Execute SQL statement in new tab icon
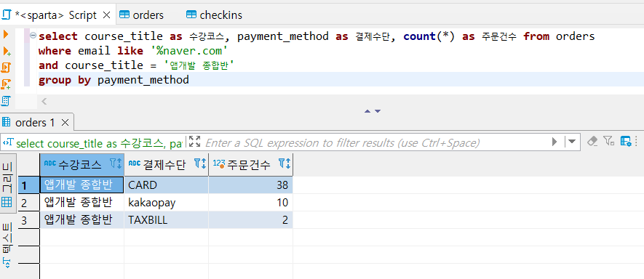 pos(7,52)
